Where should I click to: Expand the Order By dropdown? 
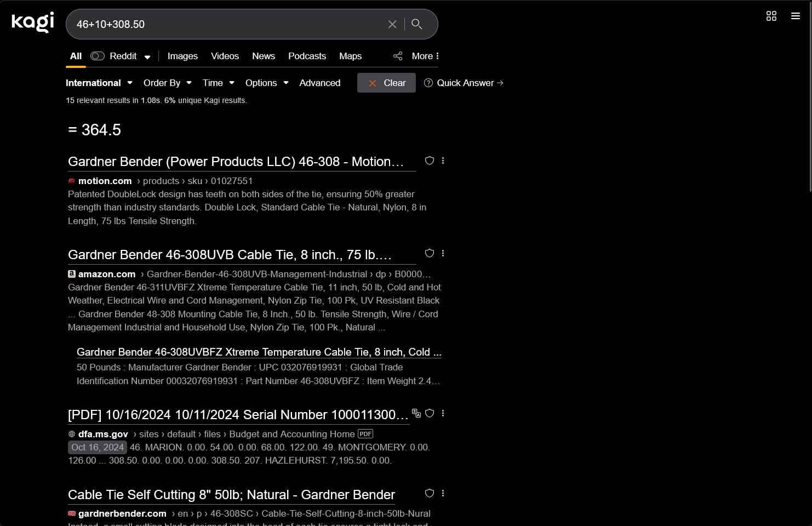tap(167, 83)
